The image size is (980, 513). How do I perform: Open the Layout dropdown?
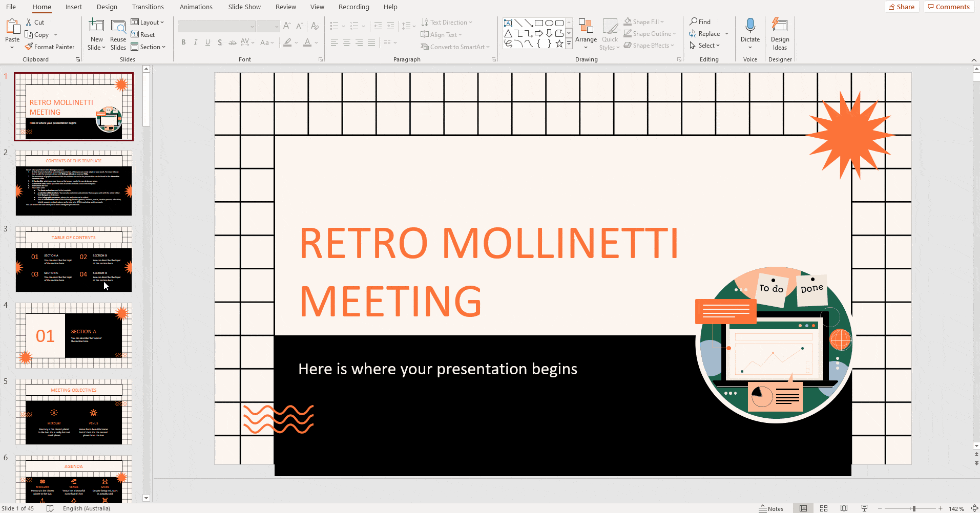click(x=149, y=22)
